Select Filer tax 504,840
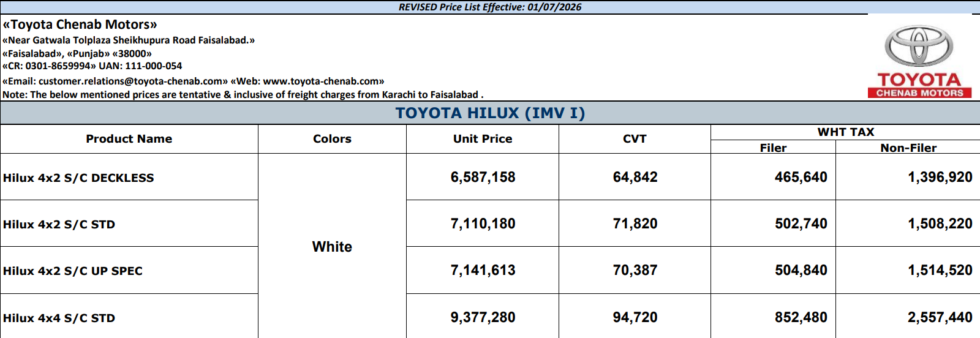 tap(801, 271)
